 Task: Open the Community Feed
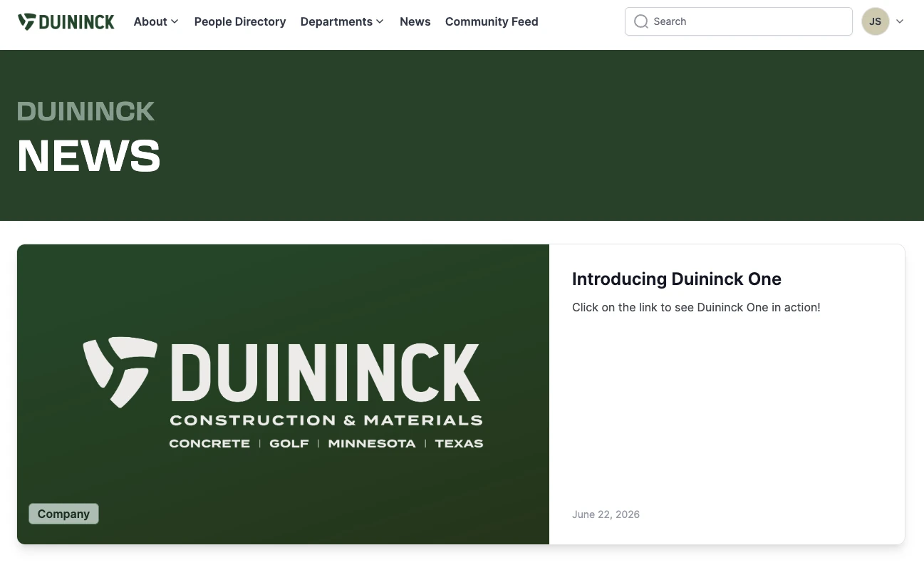492,21
